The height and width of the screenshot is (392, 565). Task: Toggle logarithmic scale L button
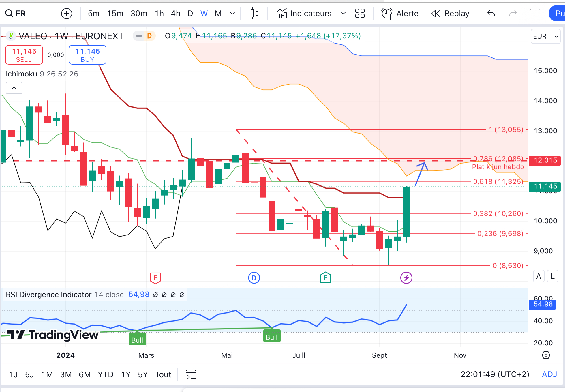[x=552, y=276]
